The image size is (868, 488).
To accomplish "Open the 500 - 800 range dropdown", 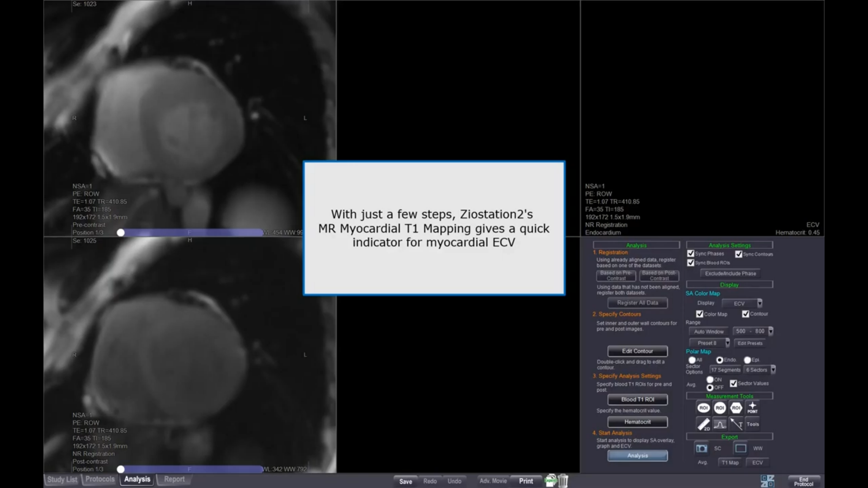I will (x=753, y=331).
